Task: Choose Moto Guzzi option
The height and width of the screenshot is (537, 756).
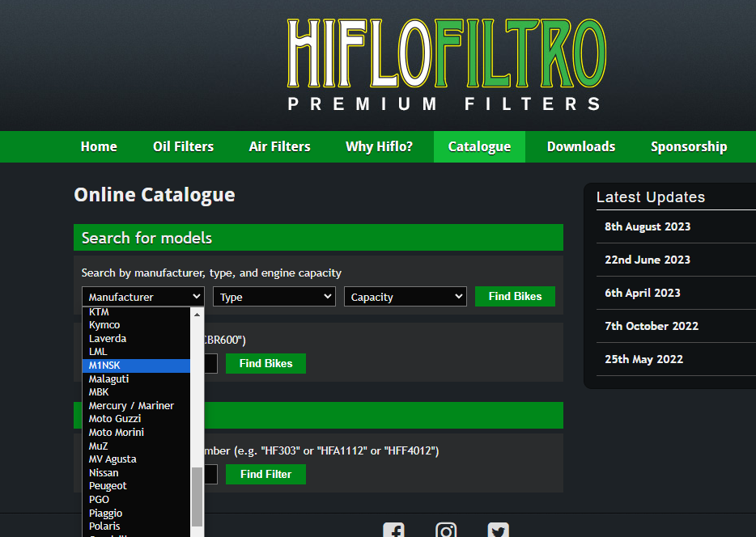Action: click(137, 419)
